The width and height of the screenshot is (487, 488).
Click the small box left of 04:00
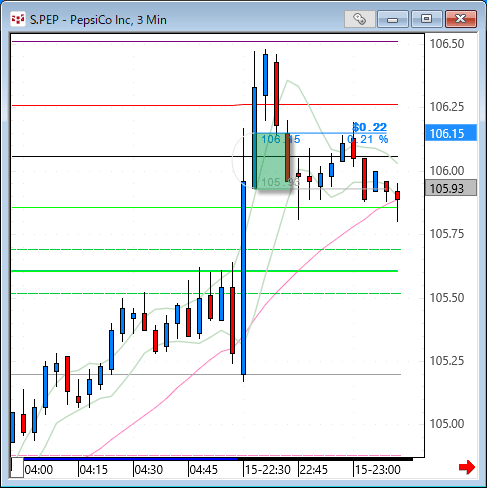[17, 468]
